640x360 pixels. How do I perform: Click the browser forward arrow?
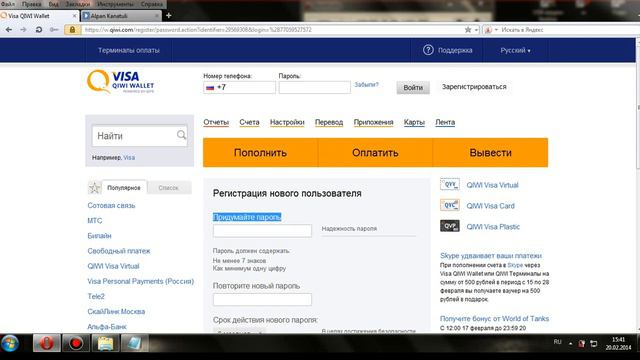pos(23,30)
